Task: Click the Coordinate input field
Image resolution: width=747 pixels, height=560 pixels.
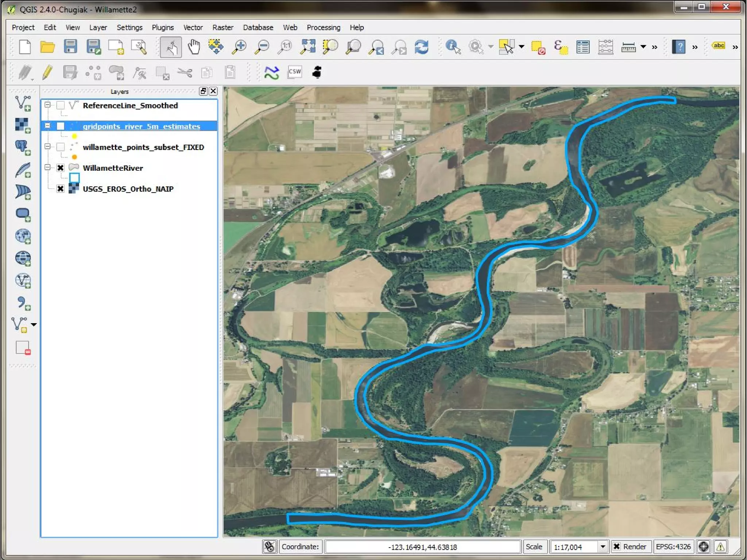Action: pyautogui.click(x=422, y=547)
